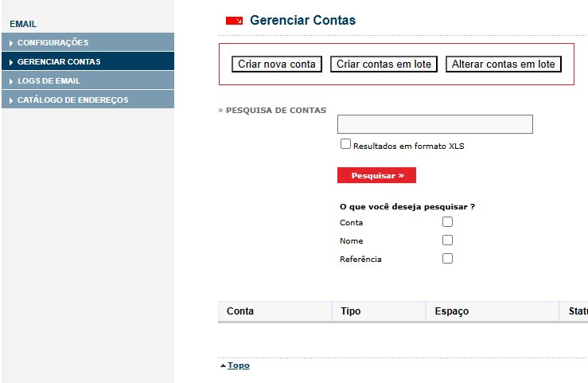This screenshot has height=383, width=588.
Task: Select the Espaço column header
Action: click(451, 311)
